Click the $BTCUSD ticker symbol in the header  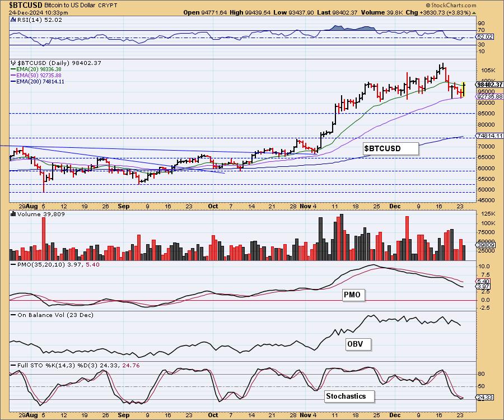[x=25, y=5]
